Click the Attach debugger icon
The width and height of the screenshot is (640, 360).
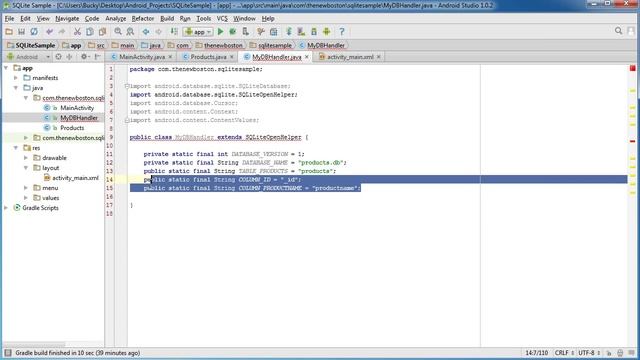click(245, 31)
